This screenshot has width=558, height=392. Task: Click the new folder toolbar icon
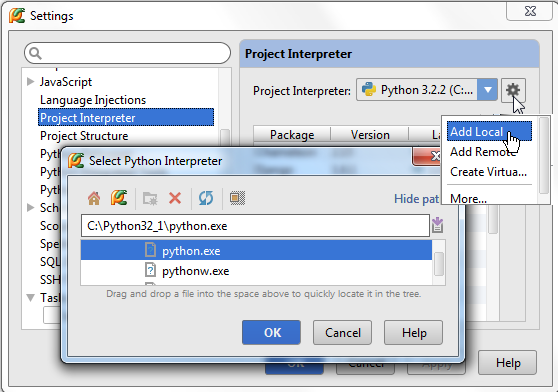tap(150, 198)
